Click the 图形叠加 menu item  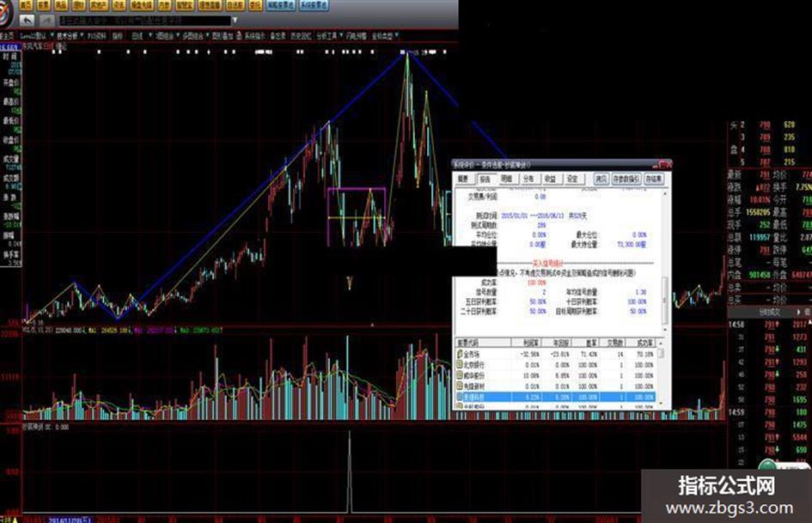[x=223, y=36]
